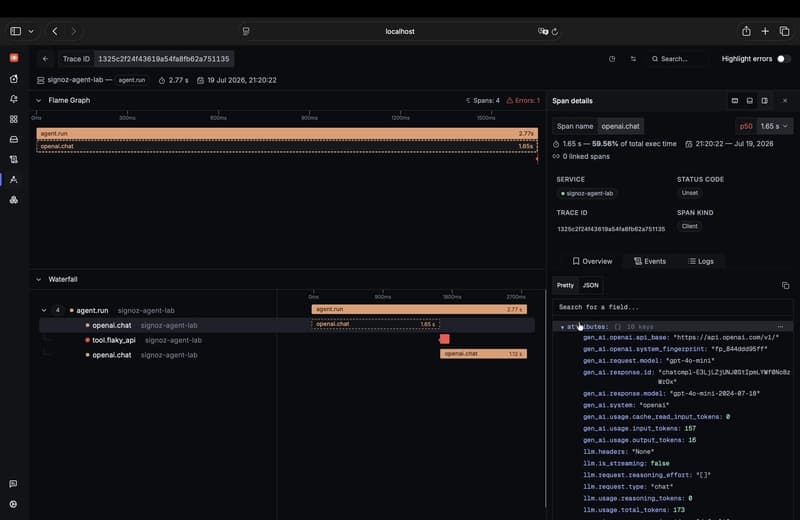Open the p50 1.65 s percentile dropdown
This screenshot has height=520, width=800.
pyautogui.click(x=764, y=126)
